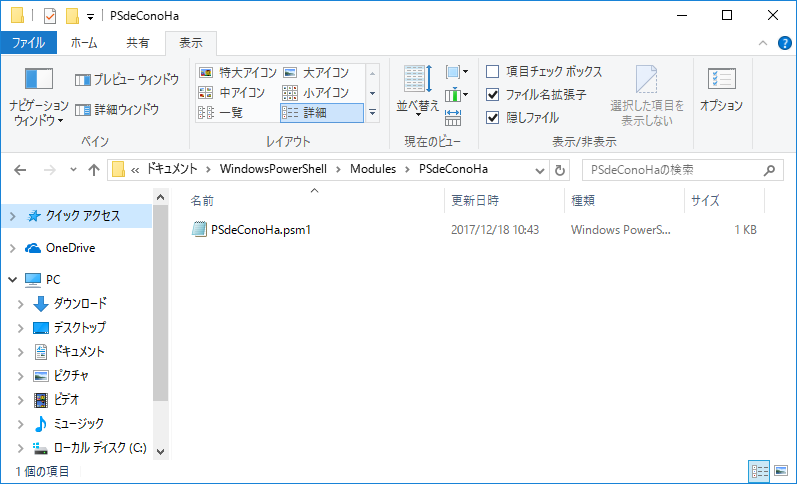
Task: Navigate to ドキュメント in address bar
Action: pos(172,169)
